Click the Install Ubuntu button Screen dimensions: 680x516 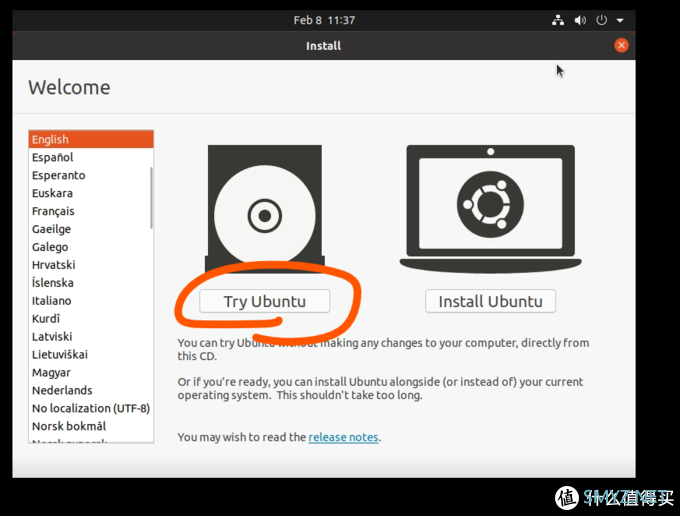pyautogui.click(x=490, y=301)
